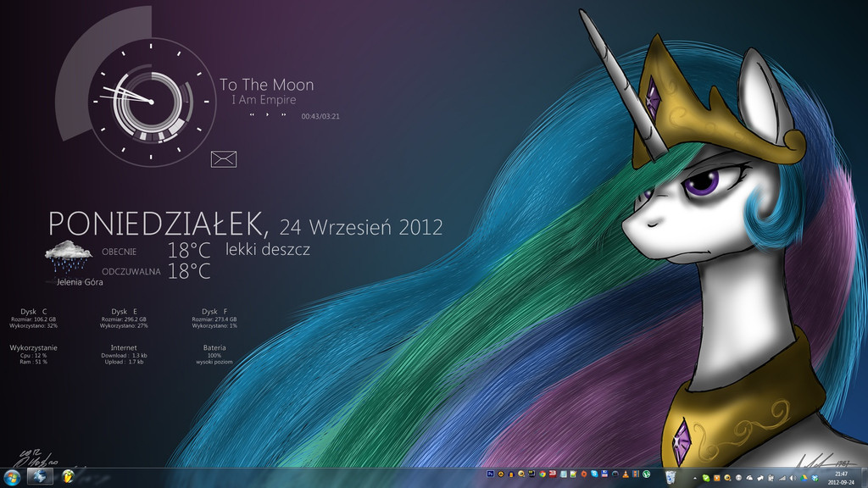
Task: Click the yellow padlock icon in quick launch
Action: (x=511, y=474)
